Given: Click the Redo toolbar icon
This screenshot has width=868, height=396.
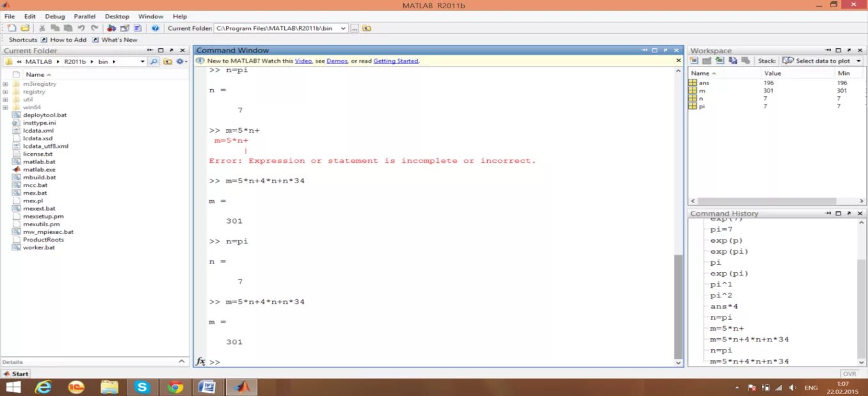Looking at the screenshot, I should tap(94, 28).
